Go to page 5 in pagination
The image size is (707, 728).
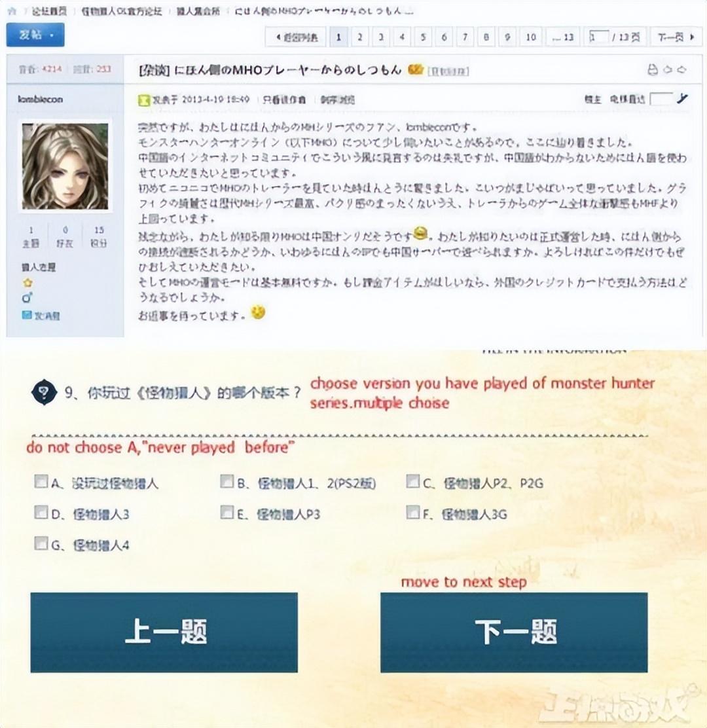tap(423, 37)
